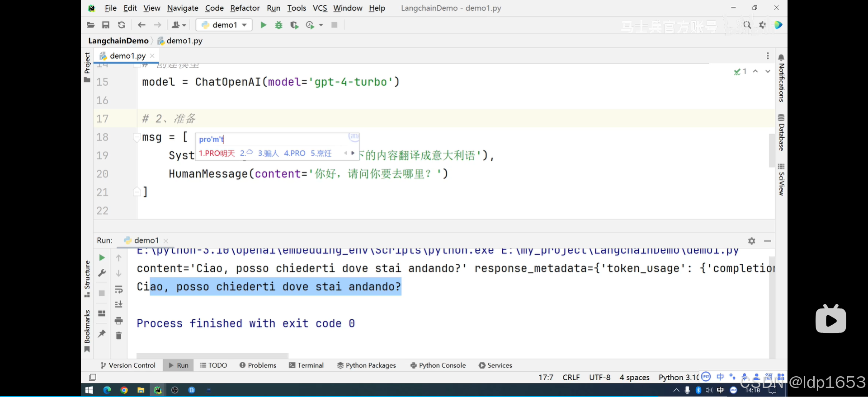Change CRLF line separator in status bar
The width and height of the screenshot is (868, 397).
[x=571, y=377]
